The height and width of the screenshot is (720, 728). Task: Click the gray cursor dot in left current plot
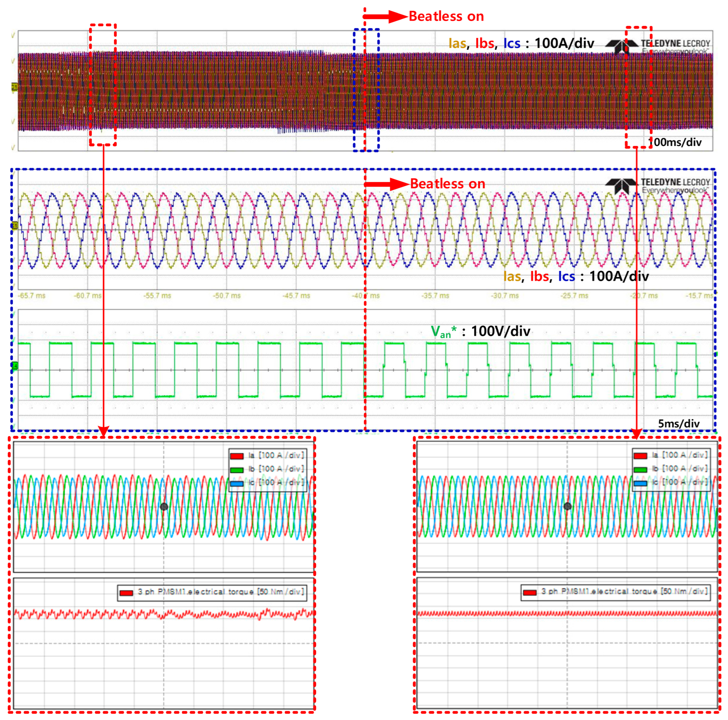(x=164, y=507)
